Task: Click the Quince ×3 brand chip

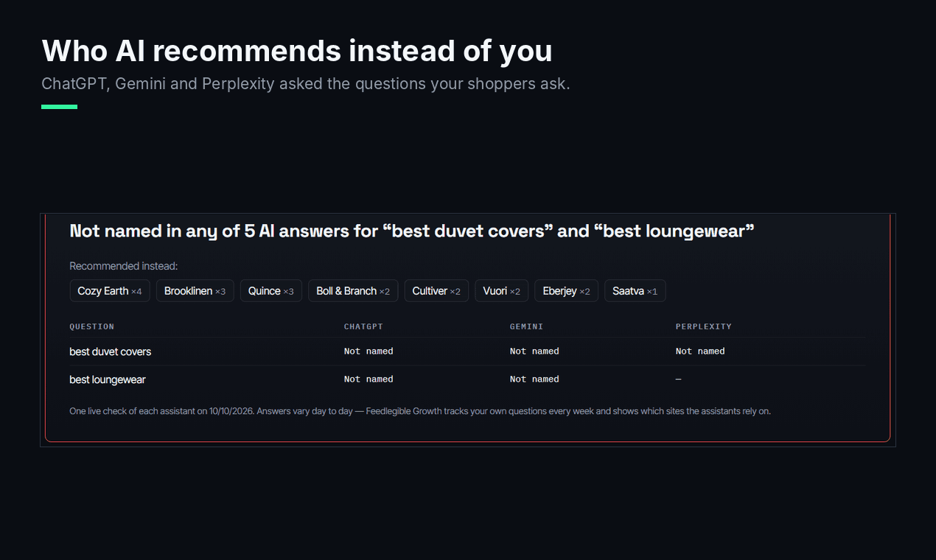Action: (271, 291)
